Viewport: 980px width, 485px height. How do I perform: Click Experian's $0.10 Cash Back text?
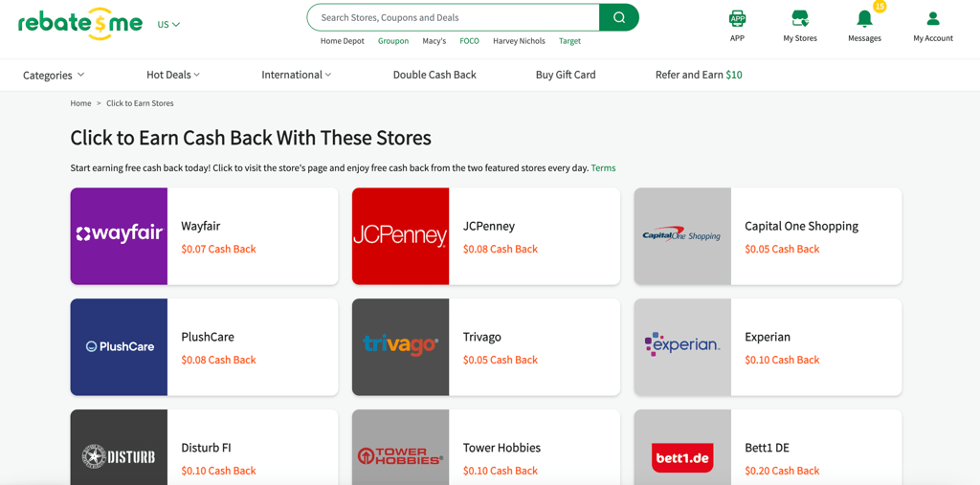pyautogui.click(x=782, y=360)
